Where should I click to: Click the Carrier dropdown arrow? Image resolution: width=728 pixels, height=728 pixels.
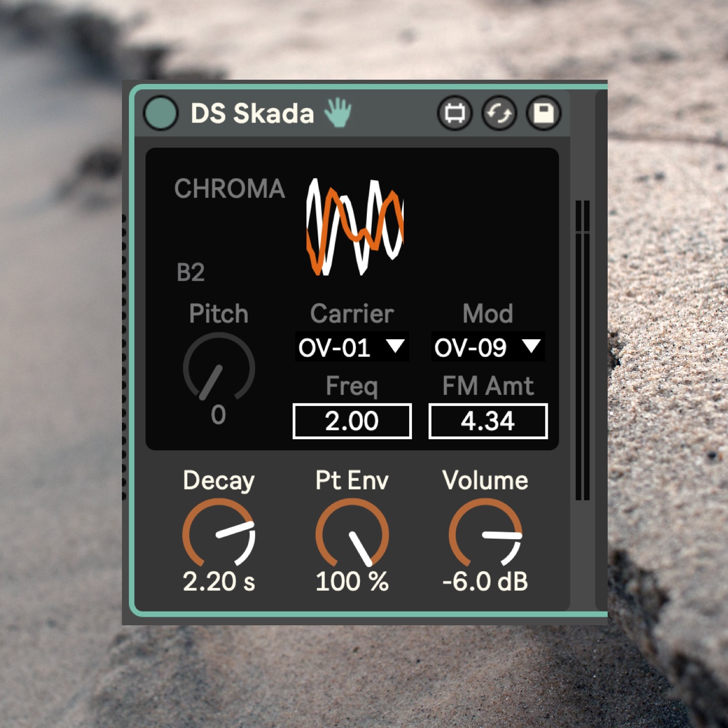tap(396, 347)
